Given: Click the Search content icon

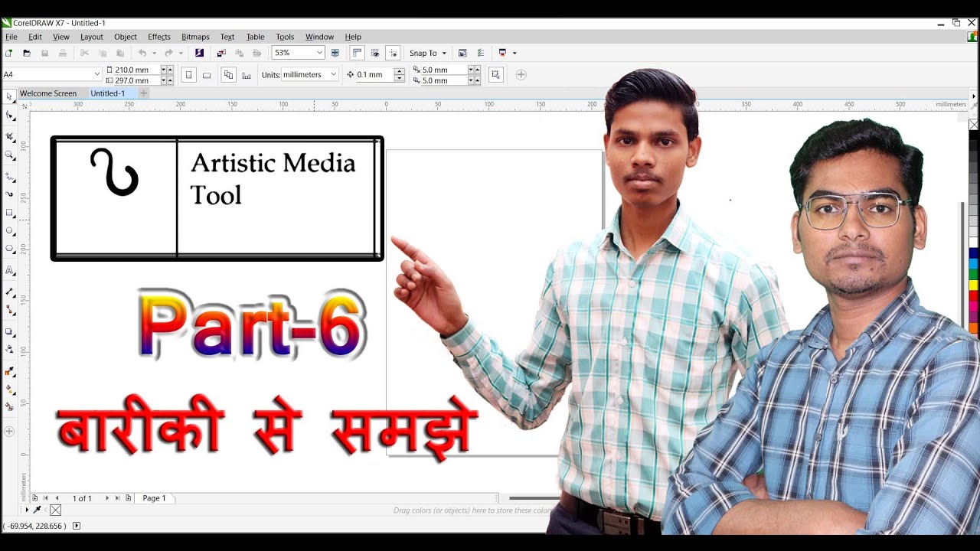Looking at the screenshot, I should (x=200, y=53).
